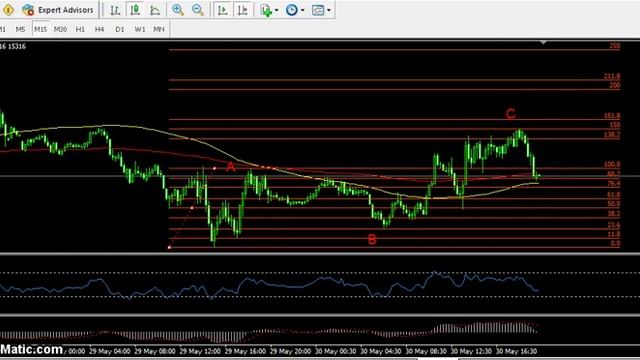The width and height of the screenshot is (640, 360).
Task: Click the 29 May 16:00 time label
Action: coord(245,351)
